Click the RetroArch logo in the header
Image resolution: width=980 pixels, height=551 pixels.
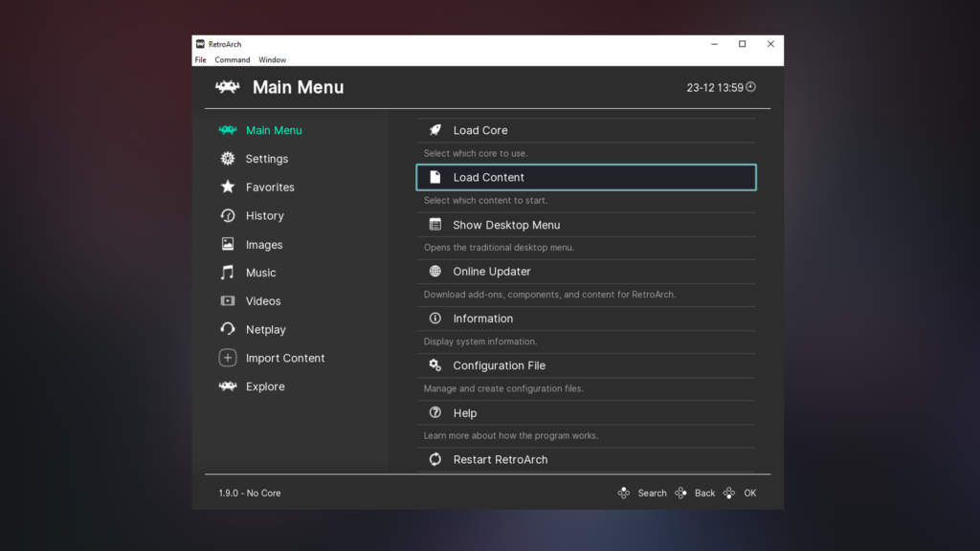(228, 87)
